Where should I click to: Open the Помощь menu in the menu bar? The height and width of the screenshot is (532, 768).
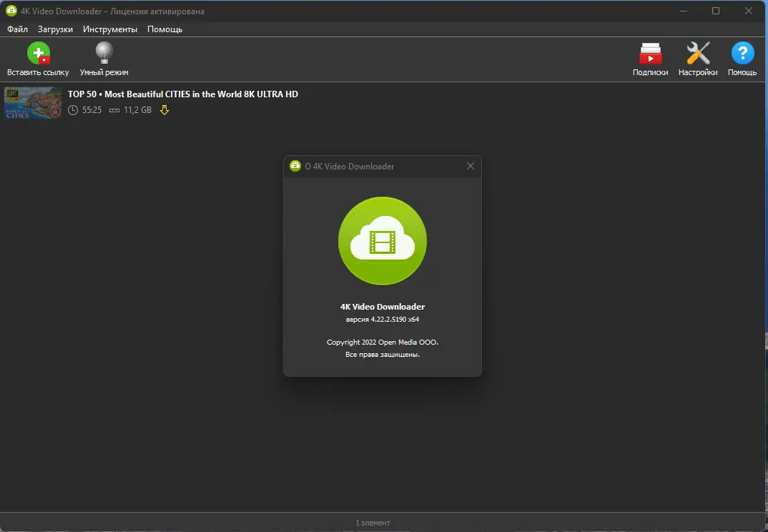tap(164, 29)
